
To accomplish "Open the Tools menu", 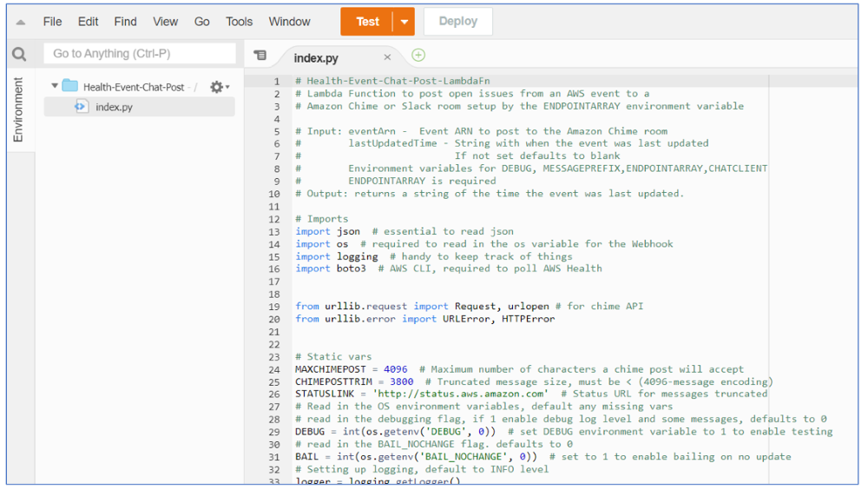I will tap(239, 22).
